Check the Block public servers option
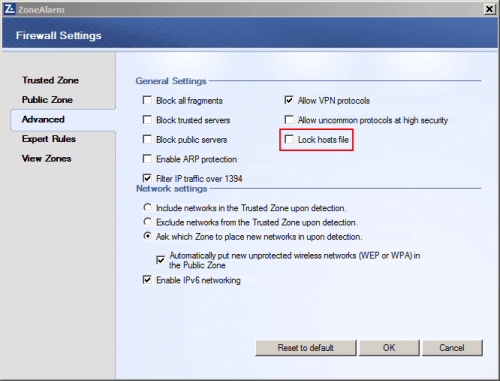The image size is (500, 381). pos(147,139)
